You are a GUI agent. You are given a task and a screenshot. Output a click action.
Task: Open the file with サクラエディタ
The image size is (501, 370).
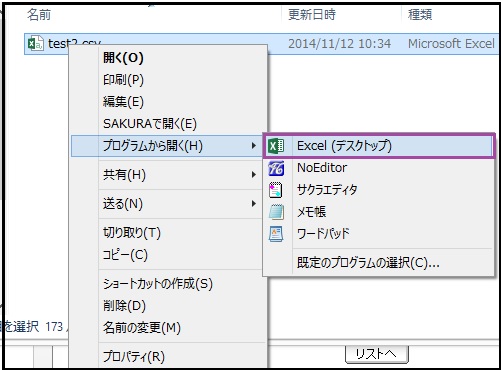tap(379, 190)
